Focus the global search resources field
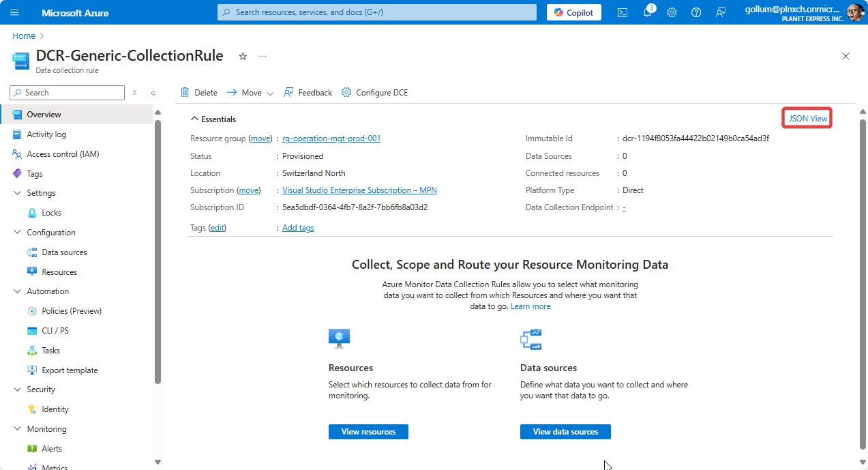This screenshot has height=470, width=868. pyautogui.click(x=378, y=12)
